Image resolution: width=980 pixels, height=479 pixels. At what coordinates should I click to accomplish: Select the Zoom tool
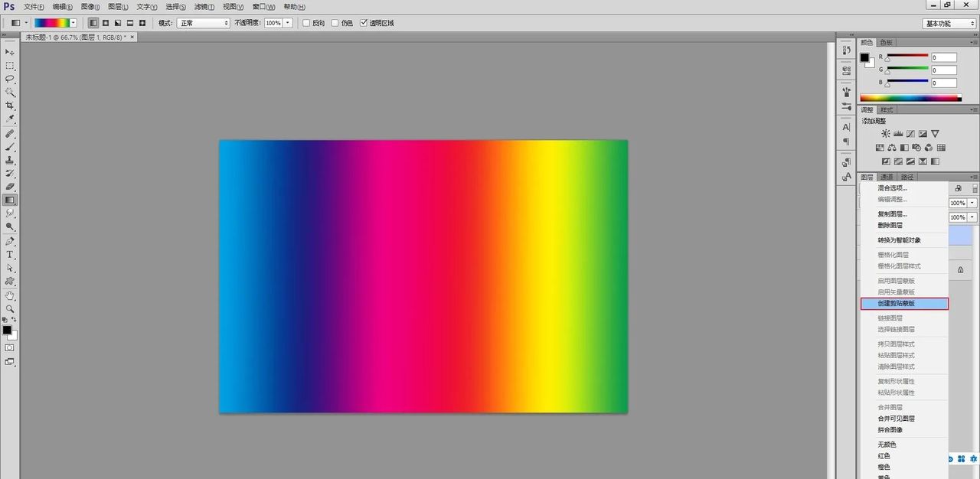pos(10,308)
